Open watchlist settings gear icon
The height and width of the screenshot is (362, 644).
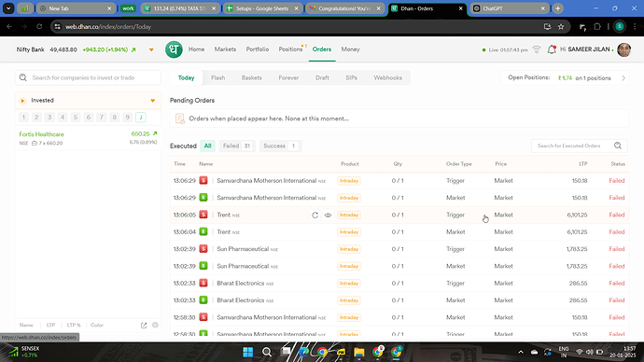pos(155,325)
